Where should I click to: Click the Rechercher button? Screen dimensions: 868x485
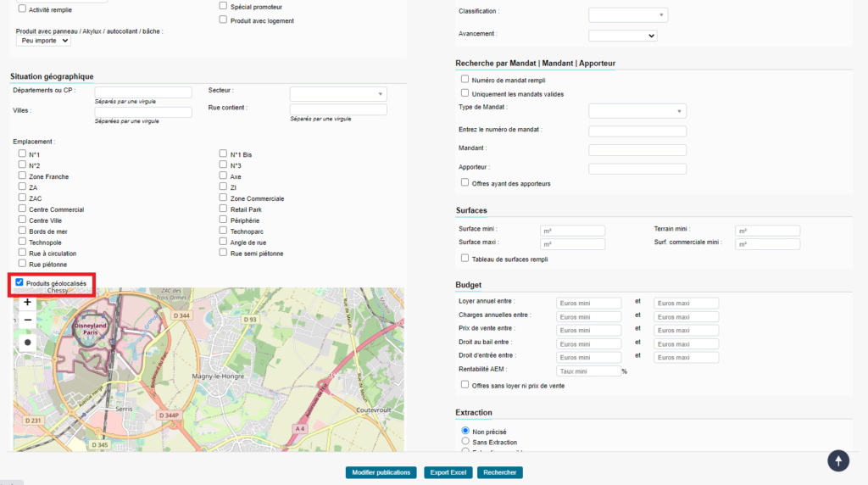(500, 472)
